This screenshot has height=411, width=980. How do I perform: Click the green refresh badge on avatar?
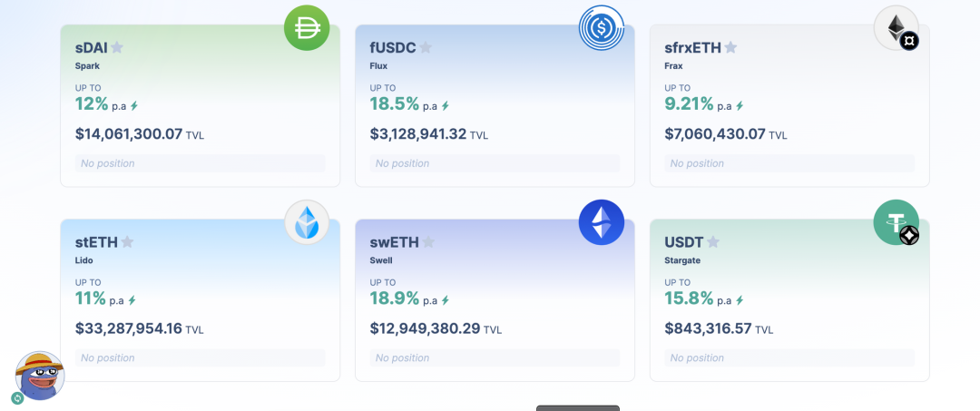(x=17, y=398)
